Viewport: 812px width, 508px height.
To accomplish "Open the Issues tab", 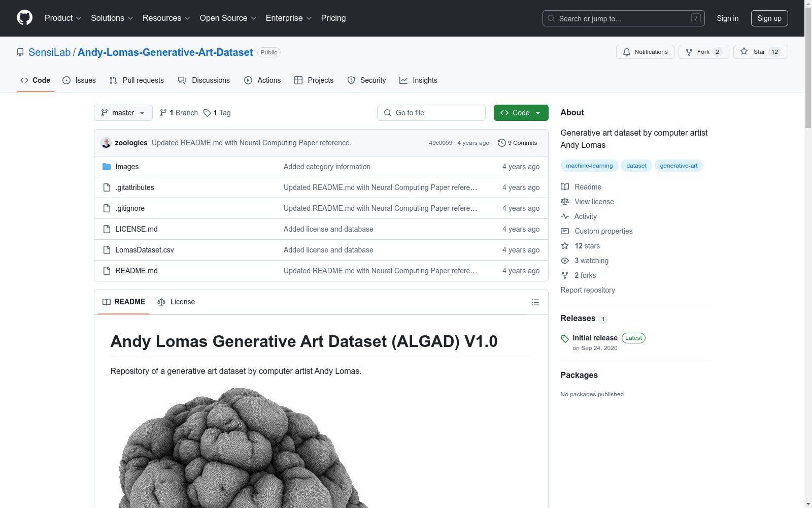I will (x=79, y=80).
